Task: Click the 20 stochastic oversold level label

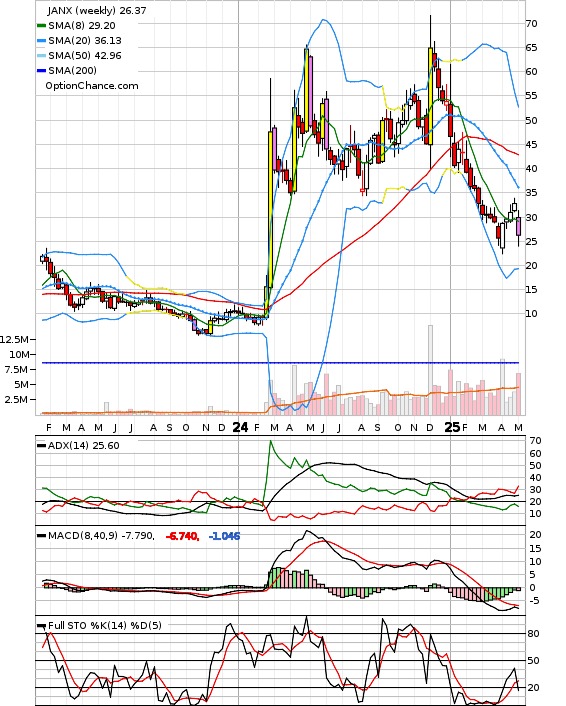Action: tap(533, 688)
